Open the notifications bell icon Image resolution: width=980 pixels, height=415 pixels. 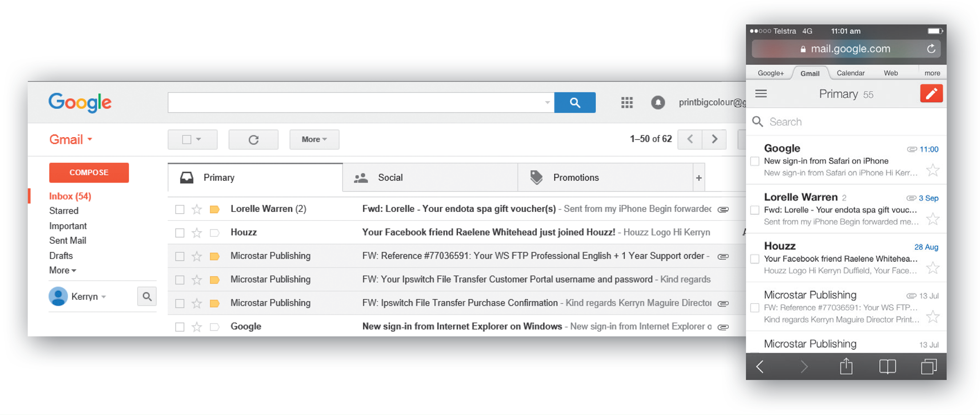[x=658, y=102]
